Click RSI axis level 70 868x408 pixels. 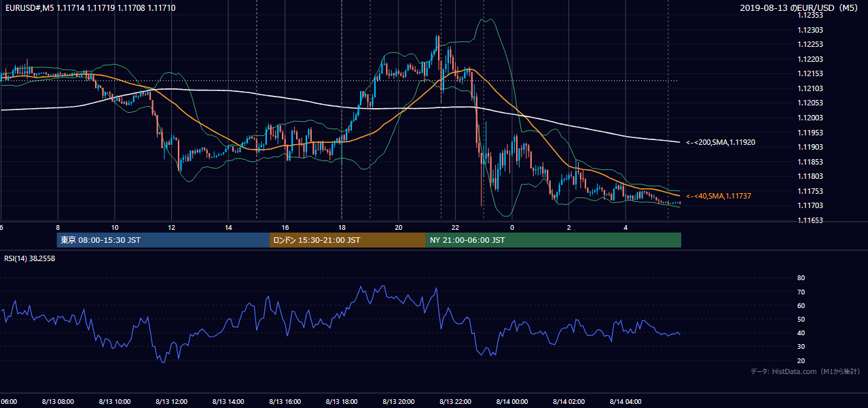point(801,292)
